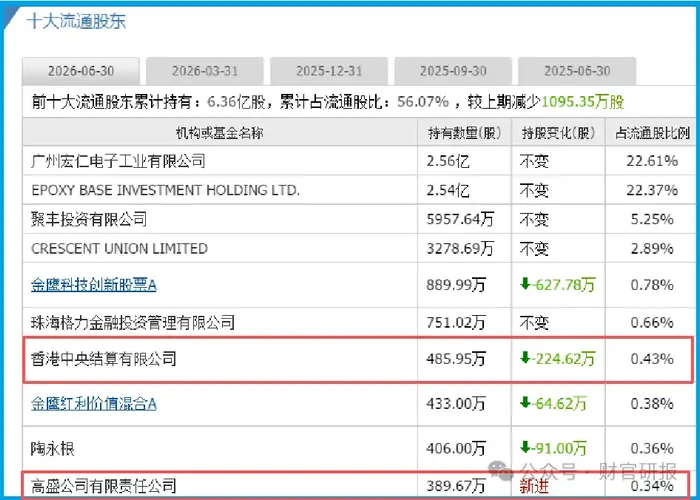Open the 2025-12-31 tab
Screen dimensions: 700x500
coord(329,71)
